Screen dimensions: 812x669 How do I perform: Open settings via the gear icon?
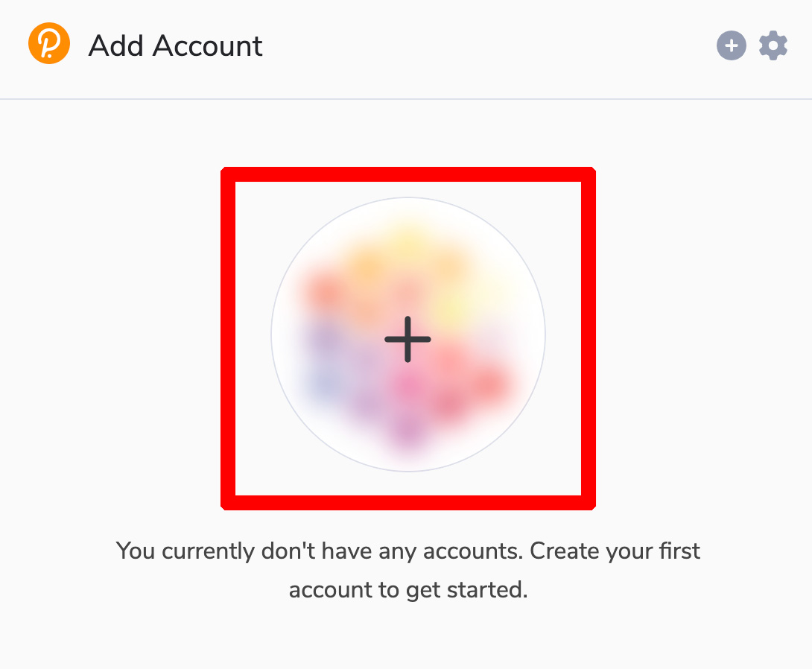(x=773, y=45)
